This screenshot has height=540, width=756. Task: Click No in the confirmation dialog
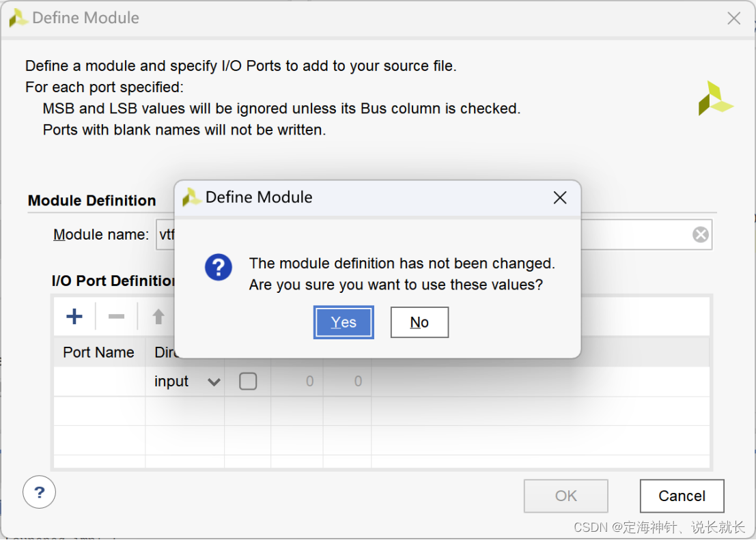click(419, 322)
